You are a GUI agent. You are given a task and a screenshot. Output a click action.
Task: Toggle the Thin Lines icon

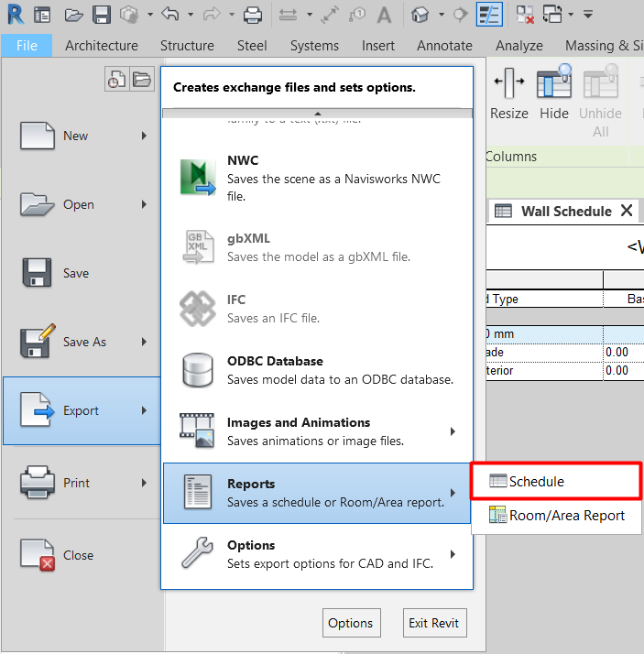489,15
